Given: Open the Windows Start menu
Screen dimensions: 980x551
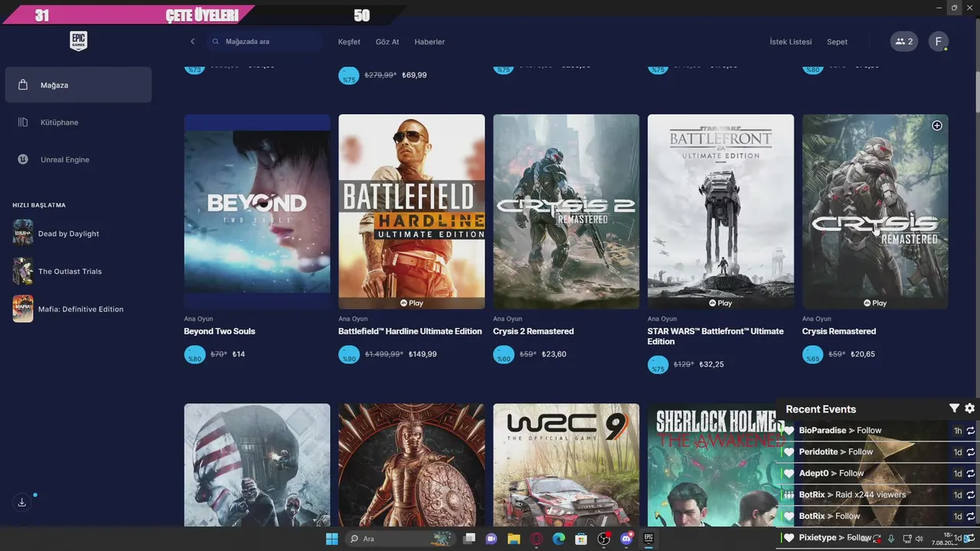Looking at the screenshot, I should (x=332, y=539).
